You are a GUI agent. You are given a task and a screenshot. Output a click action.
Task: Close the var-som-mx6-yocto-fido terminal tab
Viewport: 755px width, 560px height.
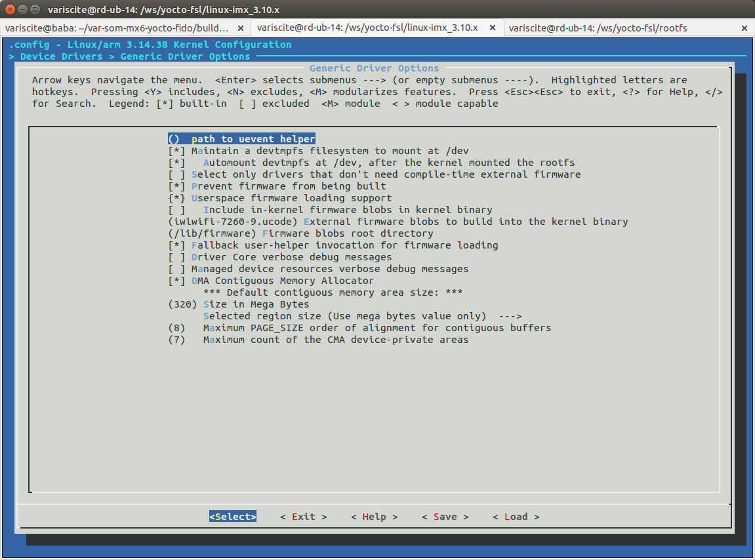241,28
